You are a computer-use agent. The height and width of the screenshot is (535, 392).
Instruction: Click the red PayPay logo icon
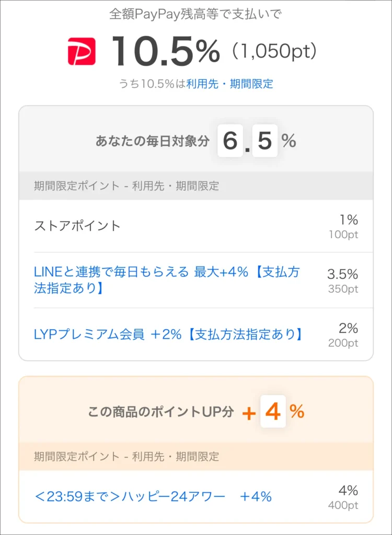coord(82,51)
